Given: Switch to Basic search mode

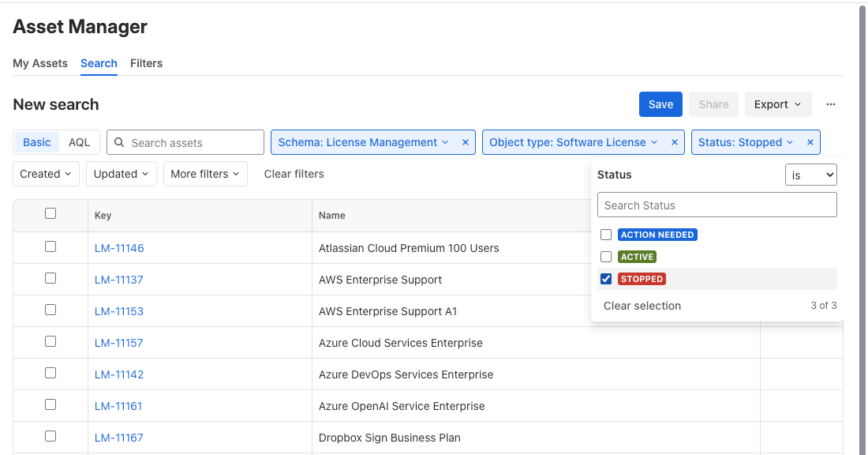Looking at the screenshot, I should [x=36, y=142].
